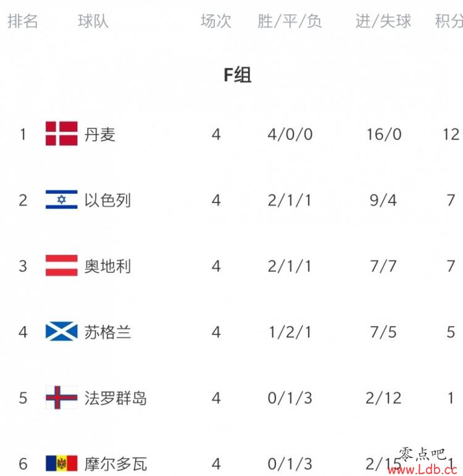This screenshot has width=463, height=476.
Task: Click the Denmark flag icon
Action: (x=62, y=133)
